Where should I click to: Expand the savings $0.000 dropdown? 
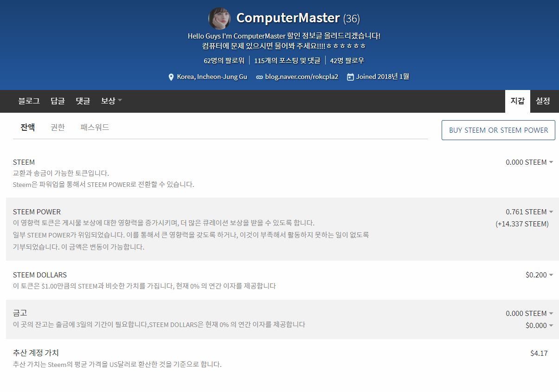(x=539, y=326)
